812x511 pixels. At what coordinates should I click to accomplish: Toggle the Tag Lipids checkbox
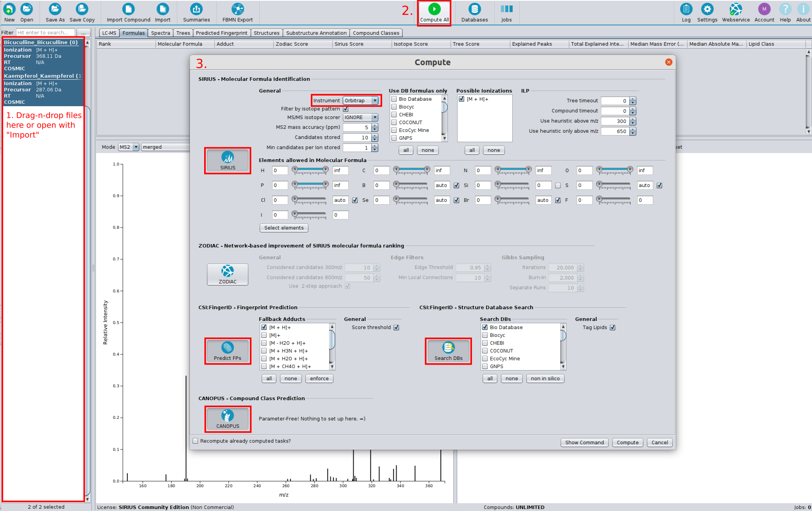coord(613,328)
